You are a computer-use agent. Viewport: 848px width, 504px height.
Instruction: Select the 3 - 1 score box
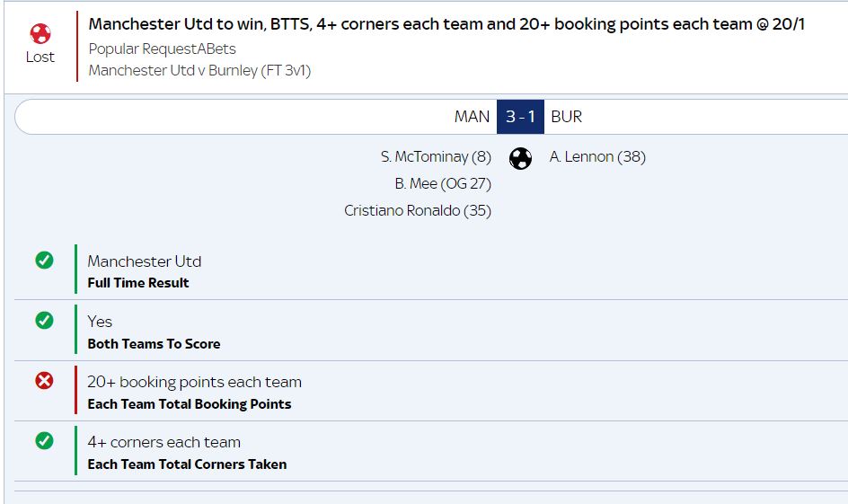click(520, 116)
